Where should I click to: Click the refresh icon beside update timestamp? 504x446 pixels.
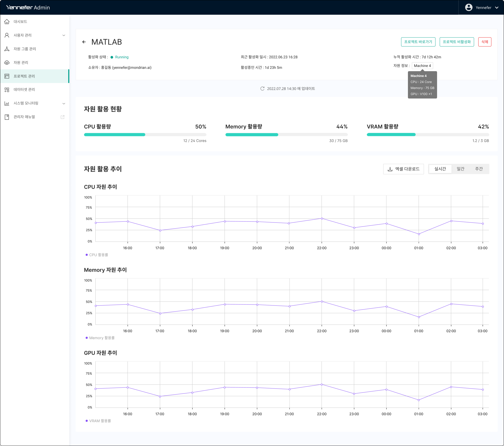tap(262, 89)
